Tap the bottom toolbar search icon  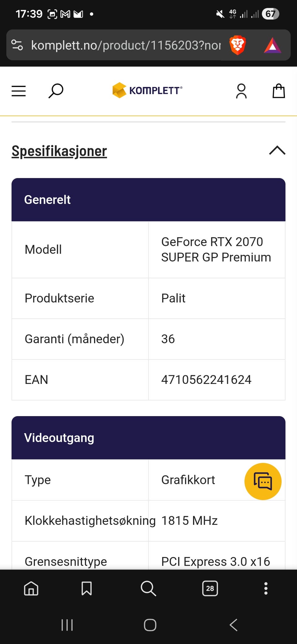point(148,588)
